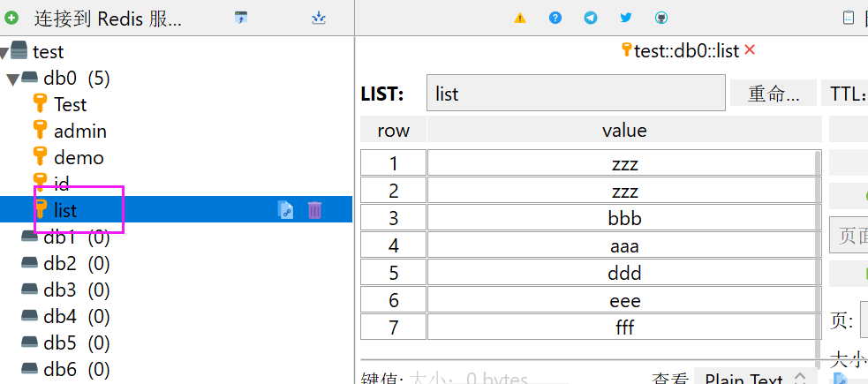Open the Test key
The width and height of the screenshot is (868, 384).
coord(71,104)
